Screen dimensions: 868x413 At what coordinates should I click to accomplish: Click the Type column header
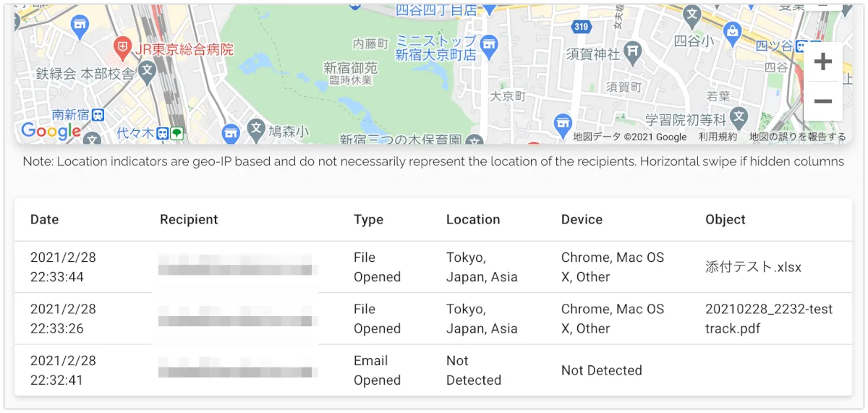(368, 220)
